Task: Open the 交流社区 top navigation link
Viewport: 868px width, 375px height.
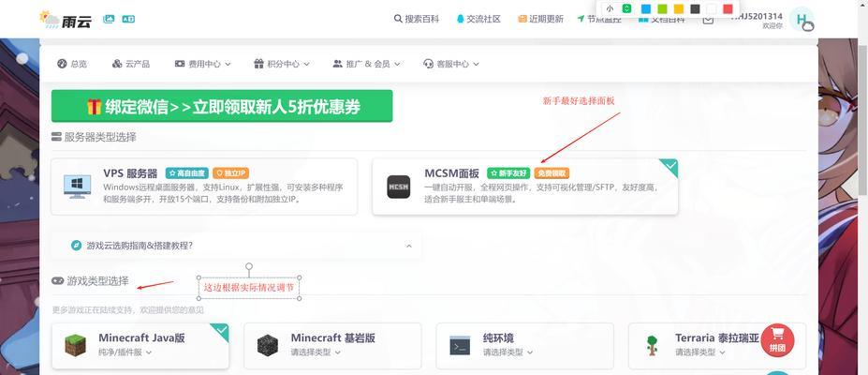Action: (x=478, y=19)
